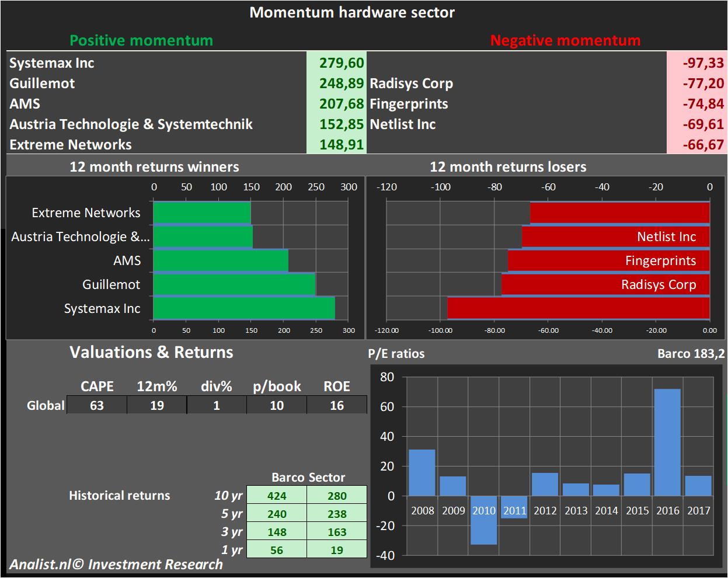
Task: Click the Global p/book value cell
Action: click(x=277, y=405)
